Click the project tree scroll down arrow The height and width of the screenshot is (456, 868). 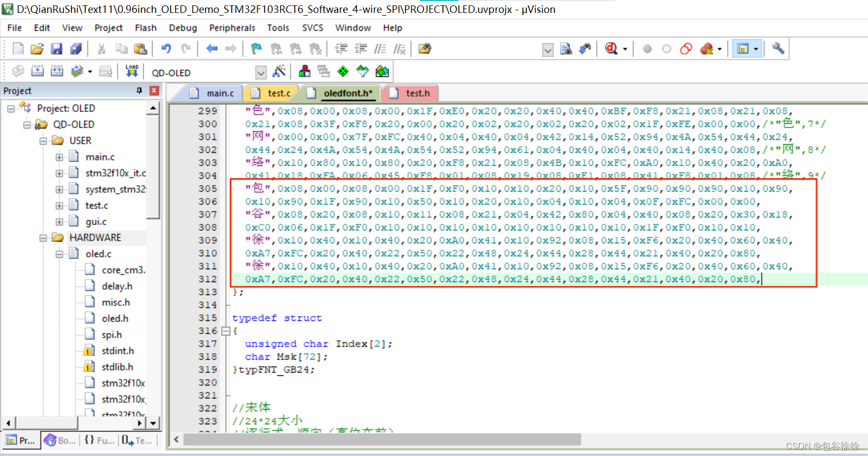tap(154, 423)
